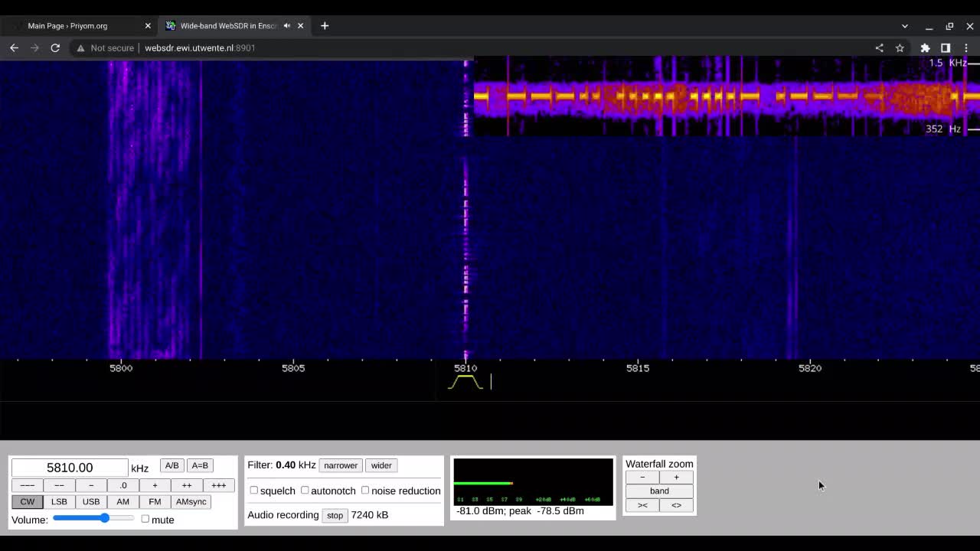Screen dimensions: 980x551
Task: Mute audio on WebSDR tab
Action: pos(287,25)
